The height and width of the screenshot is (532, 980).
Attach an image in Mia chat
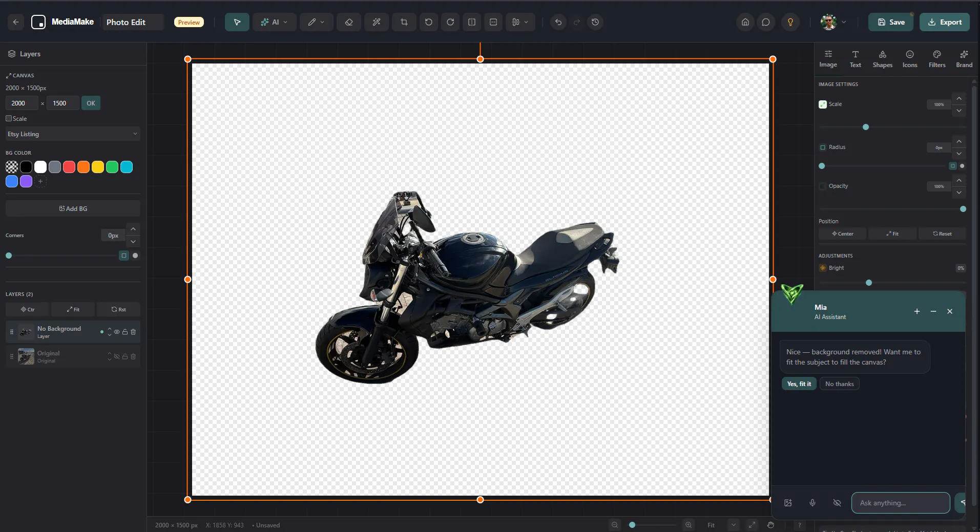pos(788,503)
